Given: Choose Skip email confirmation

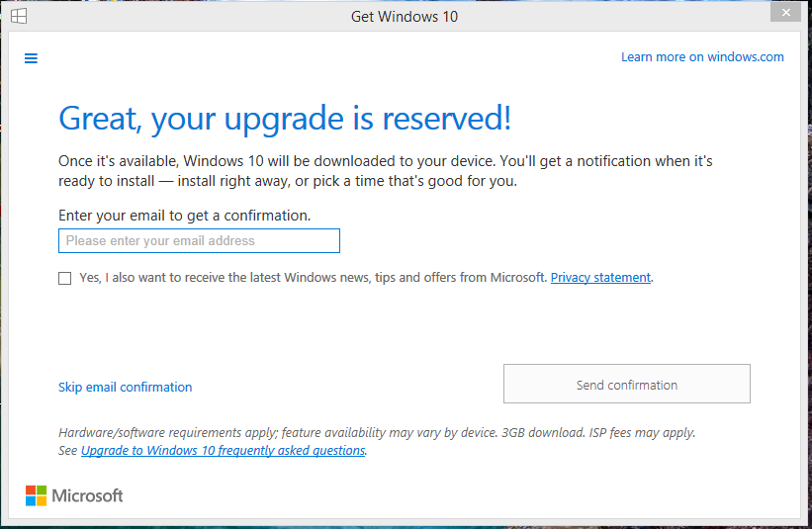Looking at the screenshot, I should click(126, 387).
